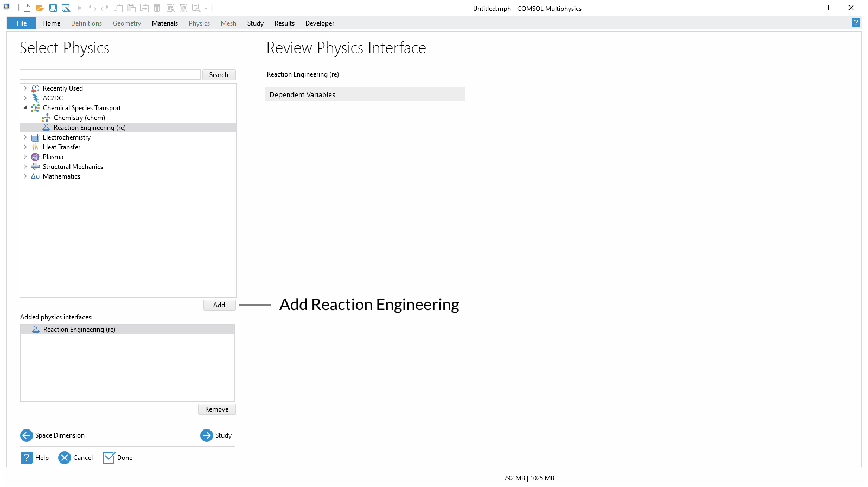The height and width of the screenshot is (487, 868).
Task: Click Add to add selected physics
Action: (219, 305)
